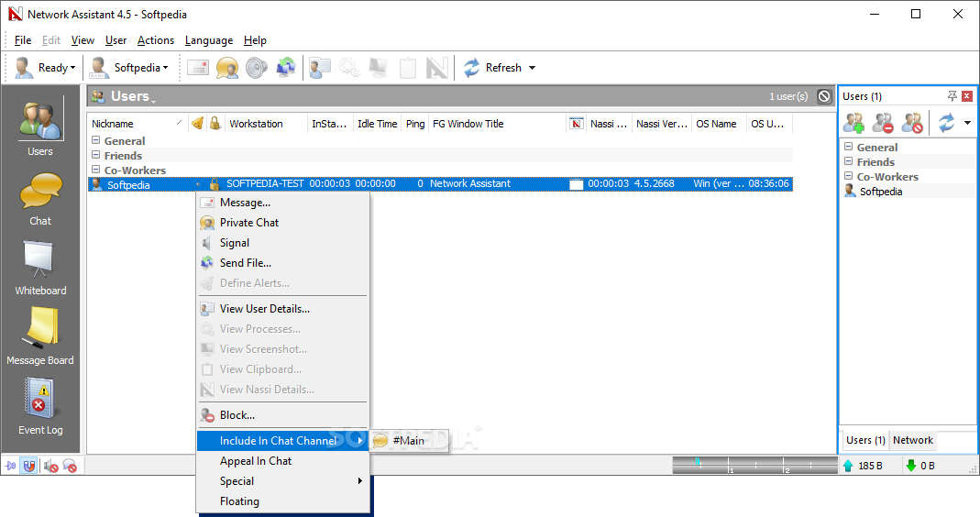The height and width of the screenshot is (517, 980).
Task: Collapse the Friends group in main list
Action: [96, 155]
